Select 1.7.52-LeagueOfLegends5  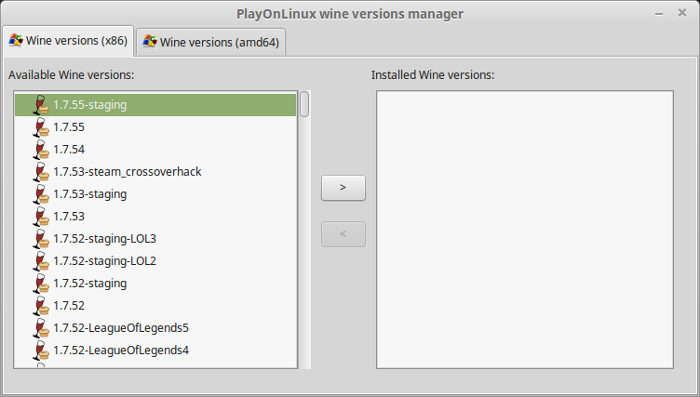(155, 328)
